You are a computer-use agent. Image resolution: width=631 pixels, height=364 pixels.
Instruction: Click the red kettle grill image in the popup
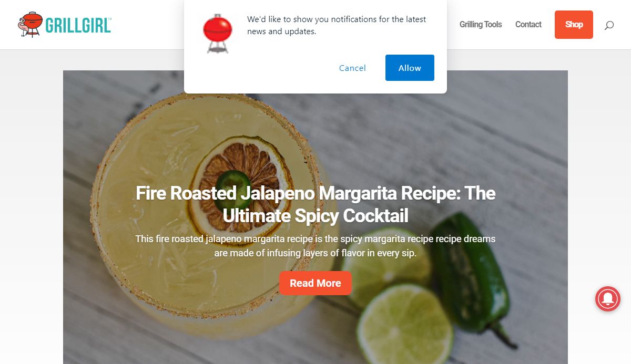coord(217,33)
